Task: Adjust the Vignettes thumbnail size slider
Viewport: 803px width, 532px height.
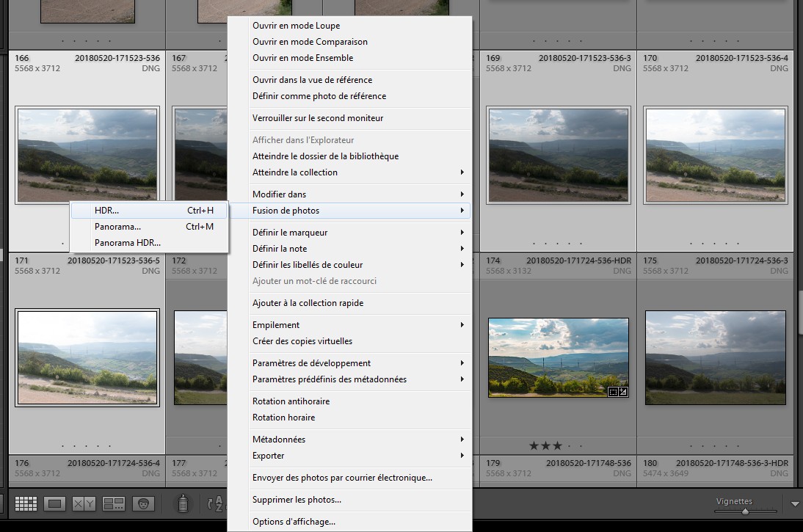Action: [x=746, y=511]
